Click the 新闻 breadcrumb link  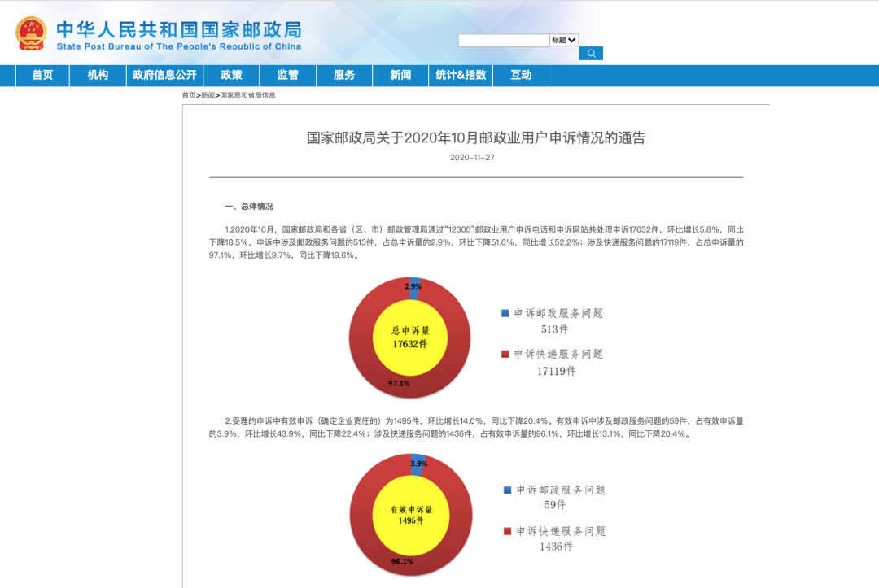208,95
